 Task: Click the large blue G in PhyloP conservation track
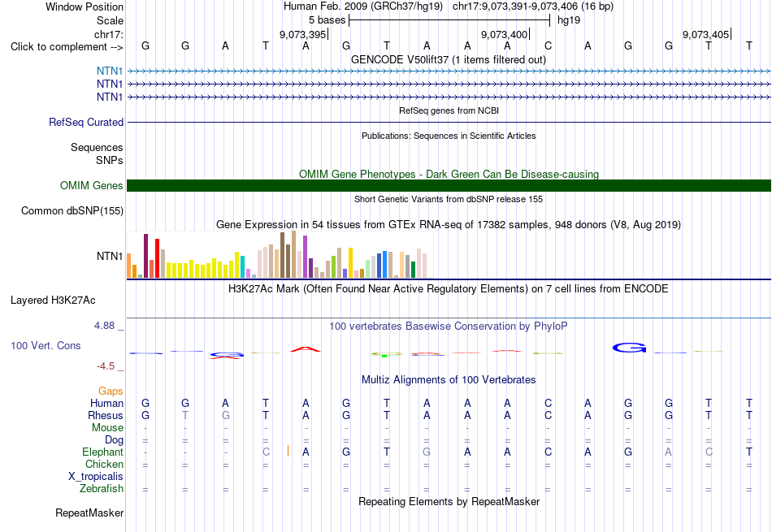click(x=629, y=348)
